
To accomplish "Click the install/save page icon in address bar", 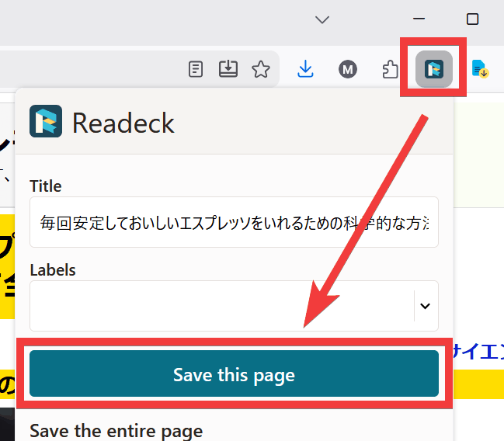I will pos(228,69).
